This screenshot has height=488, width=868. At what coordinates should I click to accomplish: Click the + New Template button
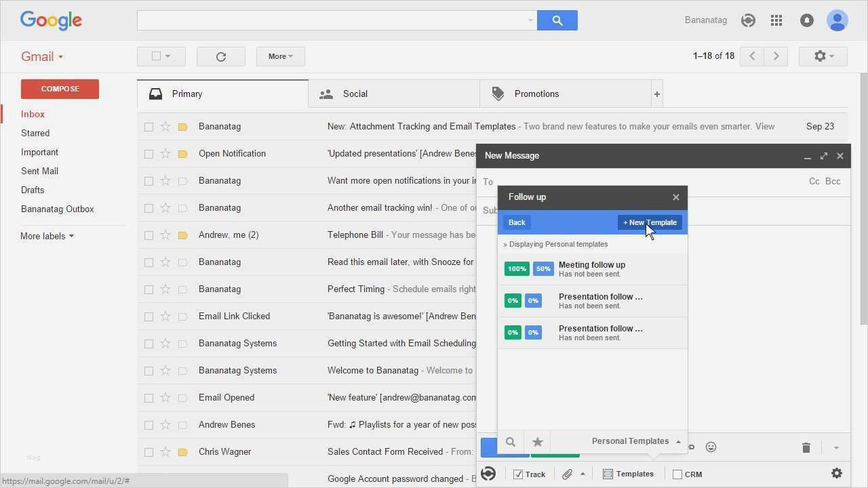click(649, 222)
